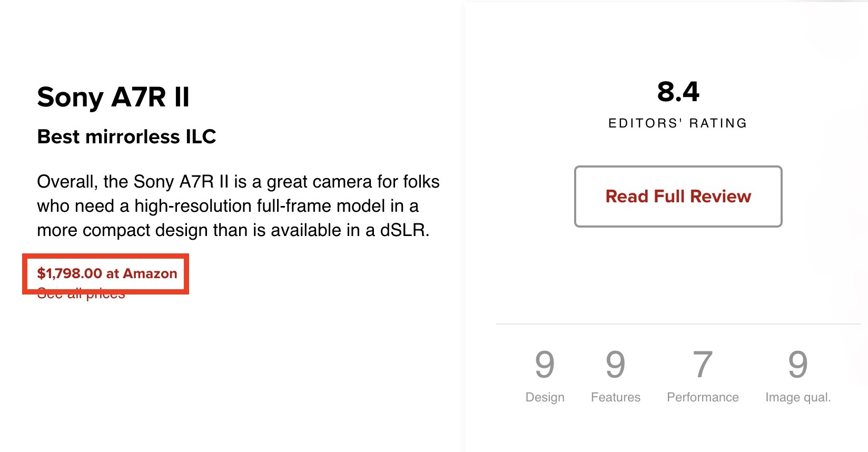The width and height of the screenshot is (868, 452).
Task: Click the Design score number 9
Action: pos(545,365)
